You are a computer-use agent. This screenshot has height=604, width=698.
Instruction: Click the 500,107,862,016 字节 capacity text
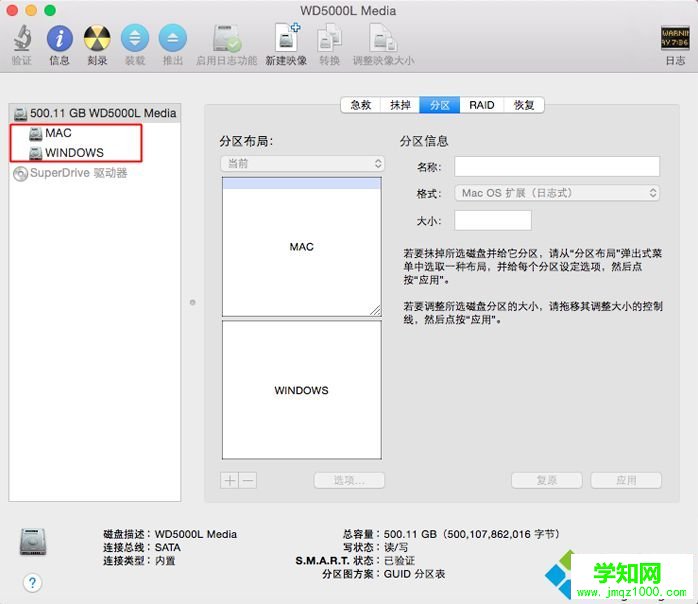click(x=501, y=534)
